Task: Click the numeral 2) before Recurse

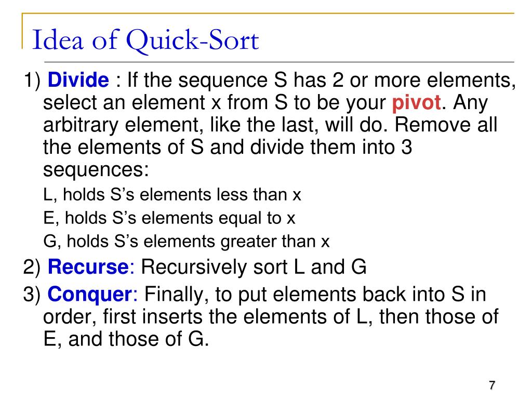Action: pos(32,267)
